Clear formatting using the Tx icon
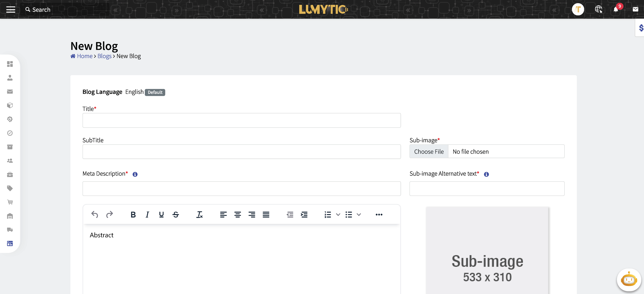Screen dimensions: 644x294 point(199,214)
